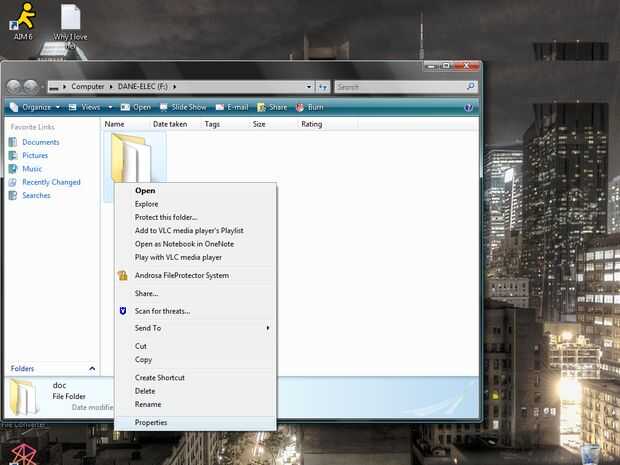Expand the Folders pane chevron
Image resolution: width=620 pixels, height=465 pixels.
coord(92,369)
